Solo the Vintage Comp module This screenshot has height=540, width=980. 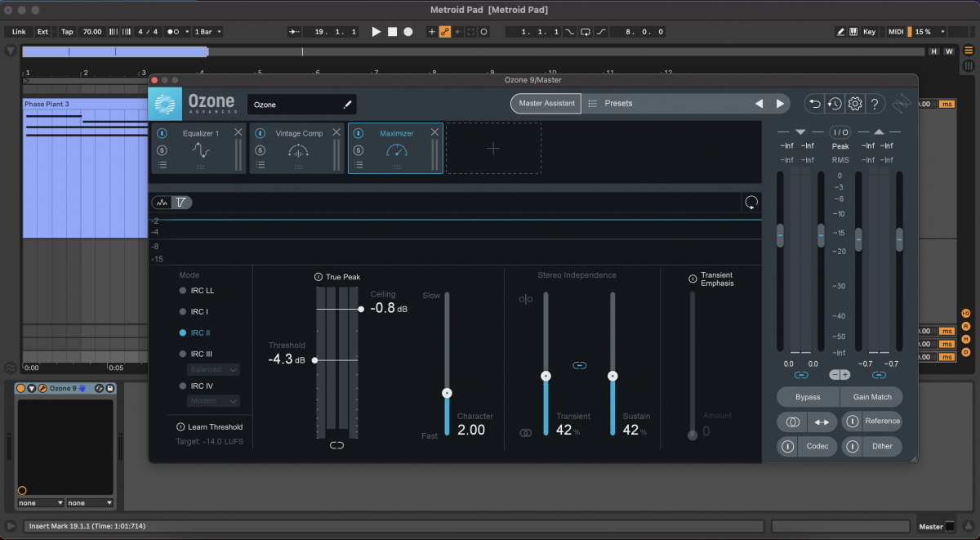pos(260,150)
